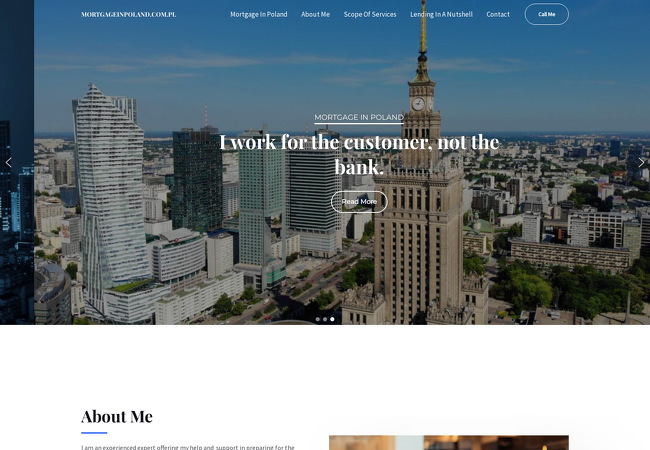This screenshot has width=650, height=450.
Task: Click the 'experienced expert' About Me paragraph
Action: click(188, 447)
